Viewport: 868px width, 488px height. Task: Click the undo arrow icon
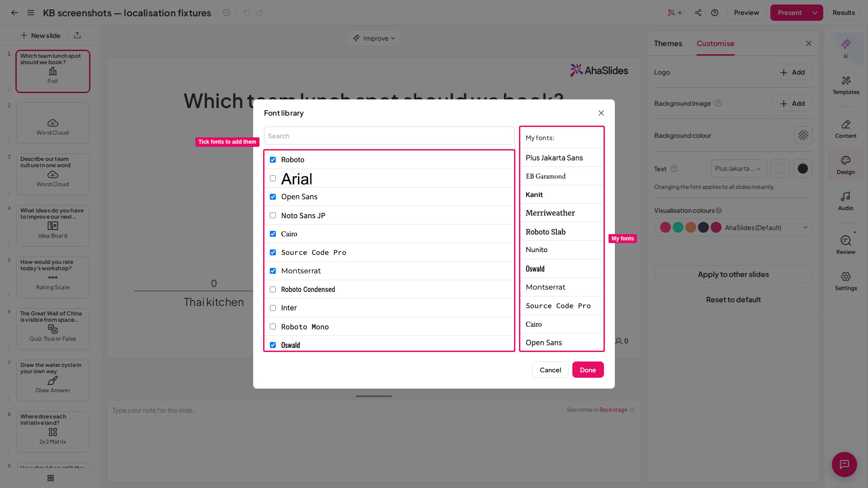coord(246,13)
